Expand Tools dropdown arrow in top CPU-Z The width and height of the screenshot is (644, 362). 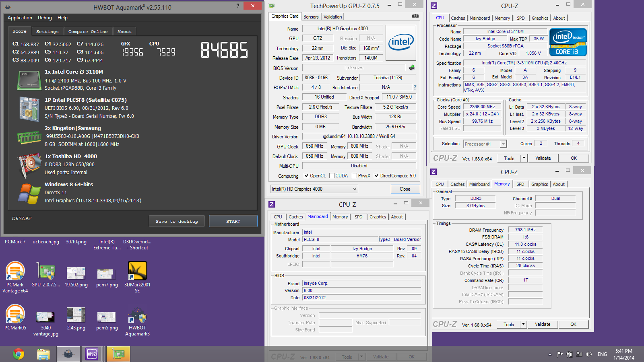(524, 158)
